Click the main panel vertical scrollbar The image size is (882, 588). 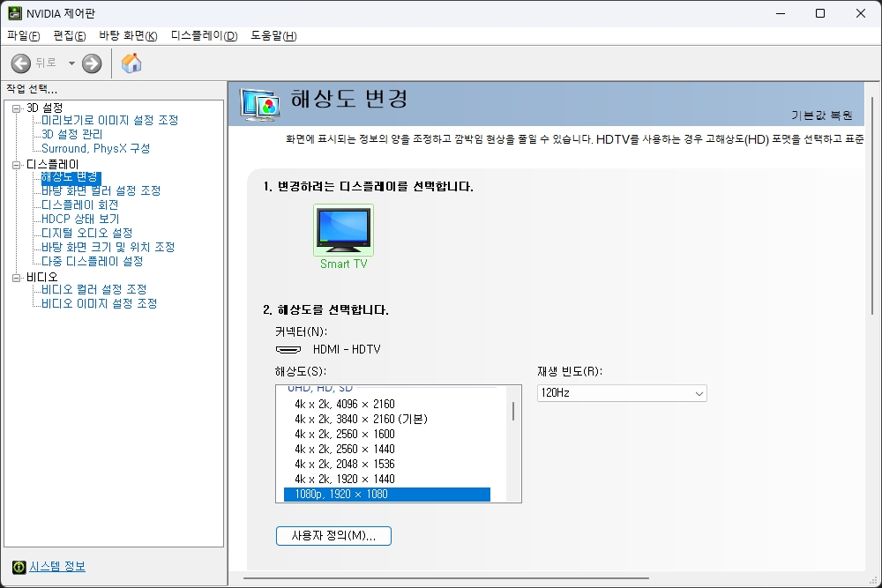[x=872, y=205]
